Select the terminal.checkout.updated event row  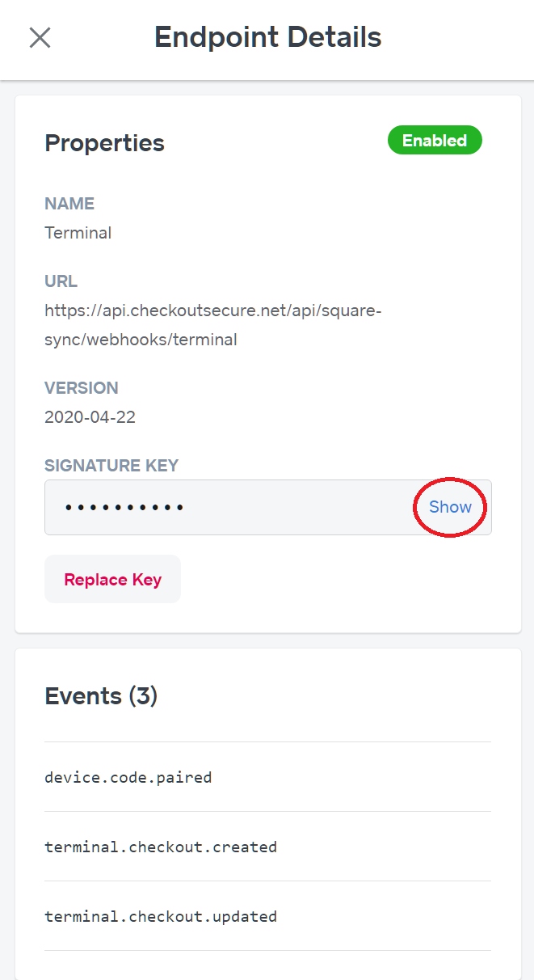(x=267, y=916)
